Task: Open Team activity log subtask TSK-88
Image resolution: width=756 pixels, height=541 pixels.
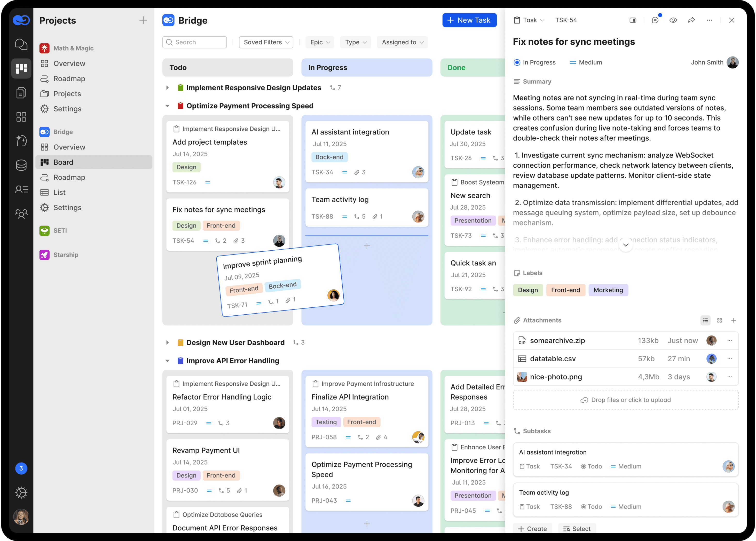Action: click(x=625, y=500)
